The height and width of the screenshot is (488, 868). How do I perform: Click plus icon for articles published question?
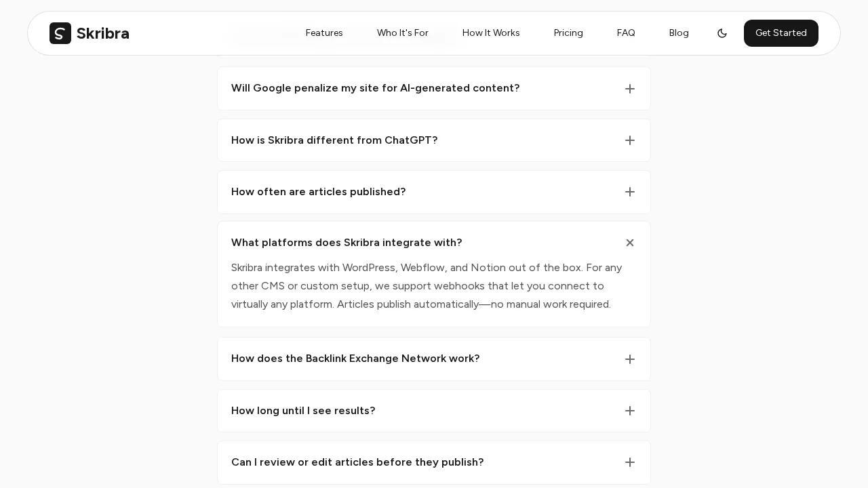629,192
